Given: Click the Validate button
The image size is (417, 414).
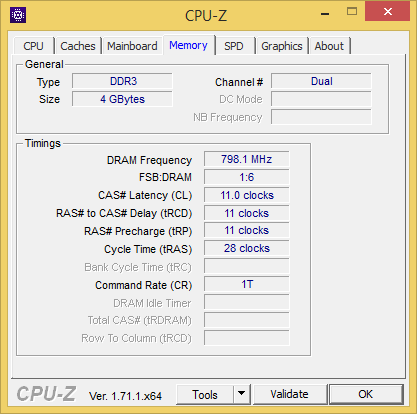Looking at the screenshot, I should tap(289, 394).
